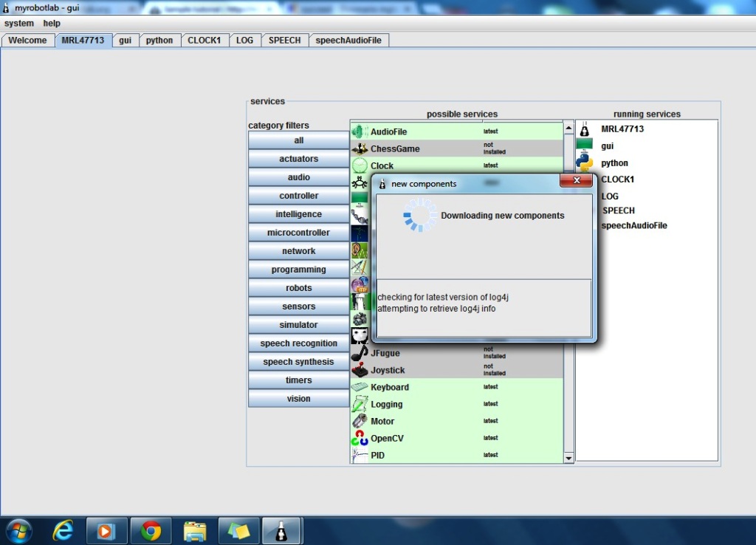Click the MRL47713 running service icon
The height and width of the screenshot is (545, 756).
[x=585, y=129]
